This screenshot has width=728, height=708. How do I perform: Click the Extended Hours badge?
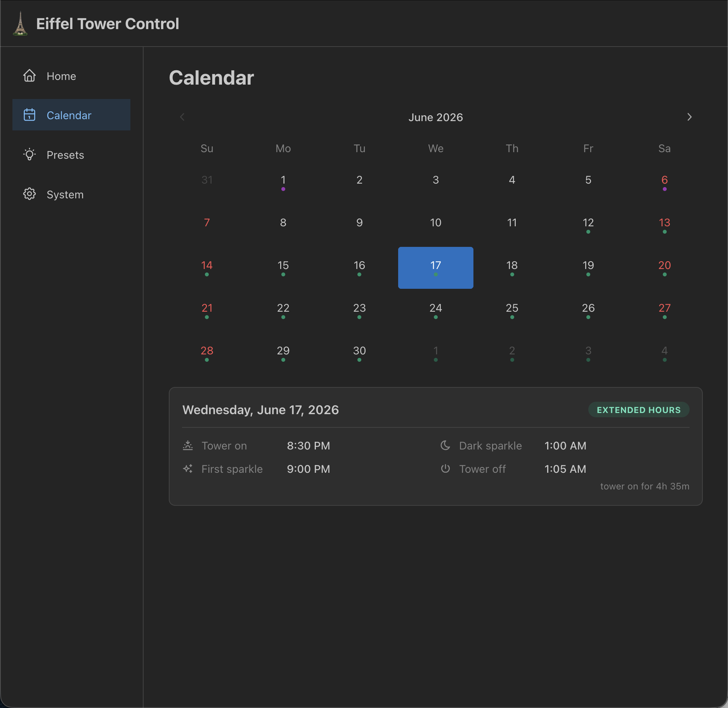point(639,410)
